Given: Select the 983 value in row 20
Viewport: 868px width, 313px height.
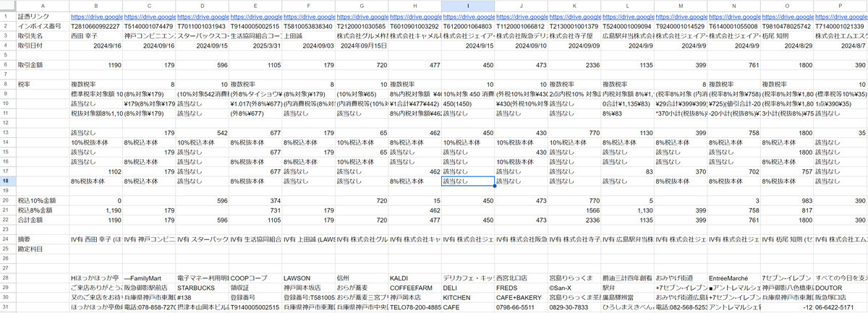Looking at the screenshot, I should [787, 200].
